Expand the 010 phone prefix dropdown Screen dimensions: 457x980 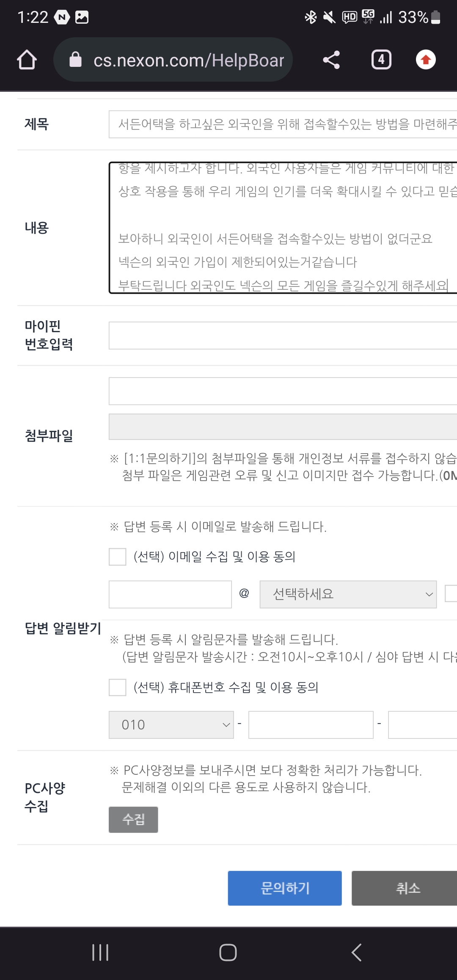coord(171,725)
